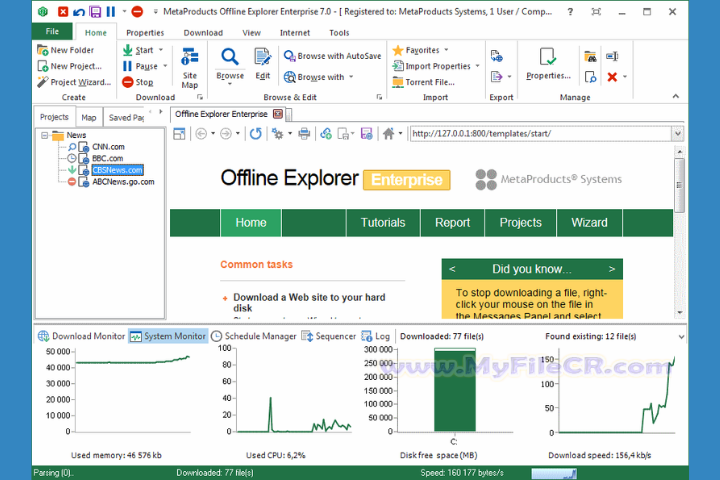Image resolution: width=720 pixels, height=480 pixels.
Task: Launch the Project Wizard
Action: coord(74,82)
